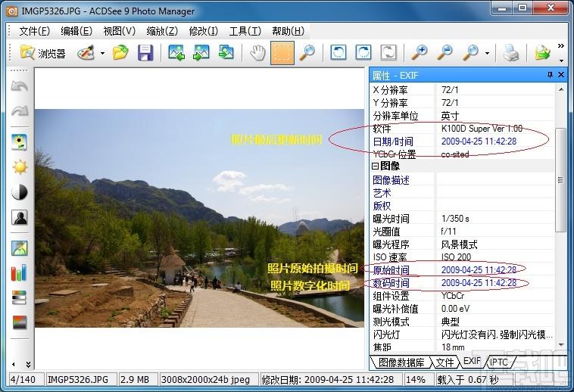Click the landscape photo in viewer
574x392 pixels.
coord(199,218)
